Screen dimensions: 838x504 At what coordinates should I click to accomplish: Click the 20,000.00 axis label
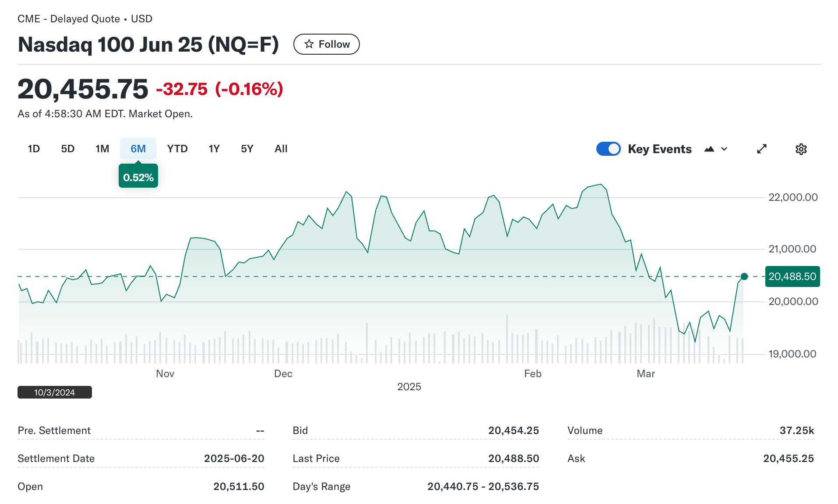point(793,301)
